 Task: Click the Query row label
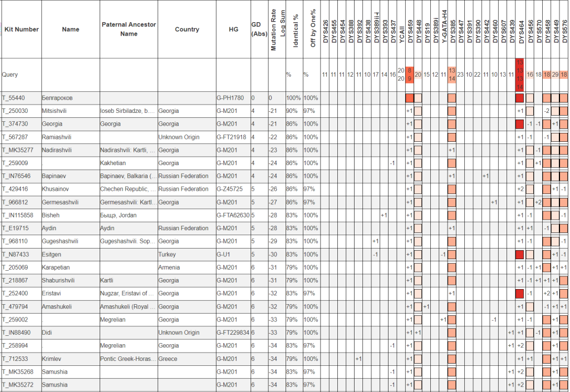(11, 75)
